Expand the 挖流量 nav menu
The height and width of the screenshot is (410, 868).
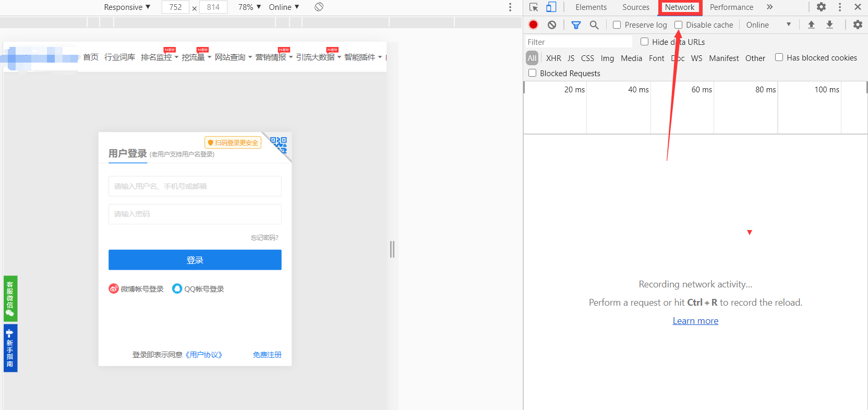[196, 57]
